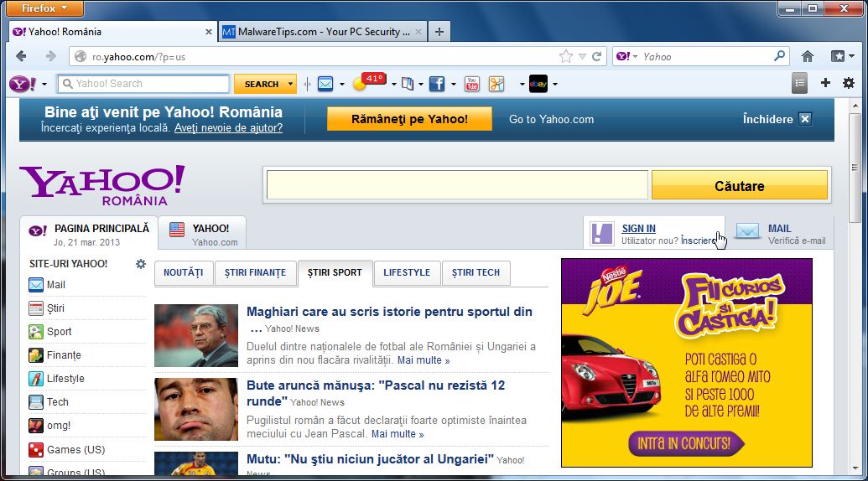This screenshot has height=481, width=868.
Task: Expand the Yahoo toolbar logo dropdown arrow
Action: pos(44,85)
